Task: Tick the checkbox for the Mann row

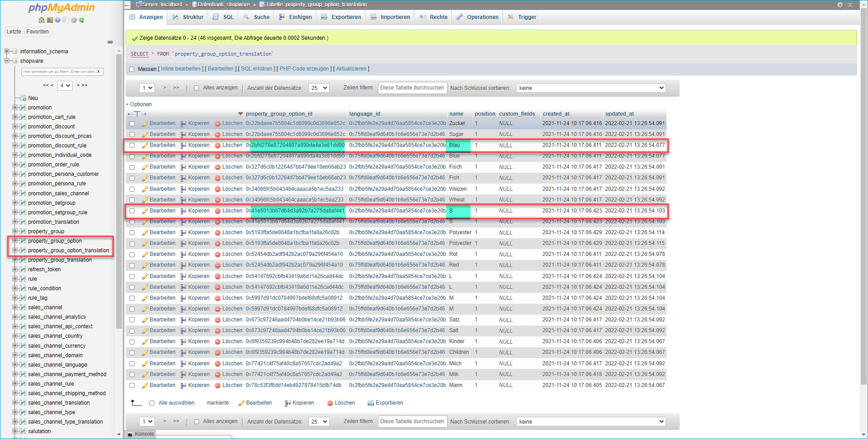Action: (132, 386)
